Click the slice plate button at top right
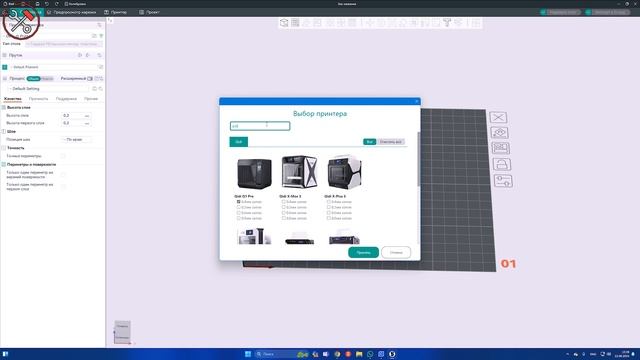Screen dimensions: 640x360 (560, 12)
